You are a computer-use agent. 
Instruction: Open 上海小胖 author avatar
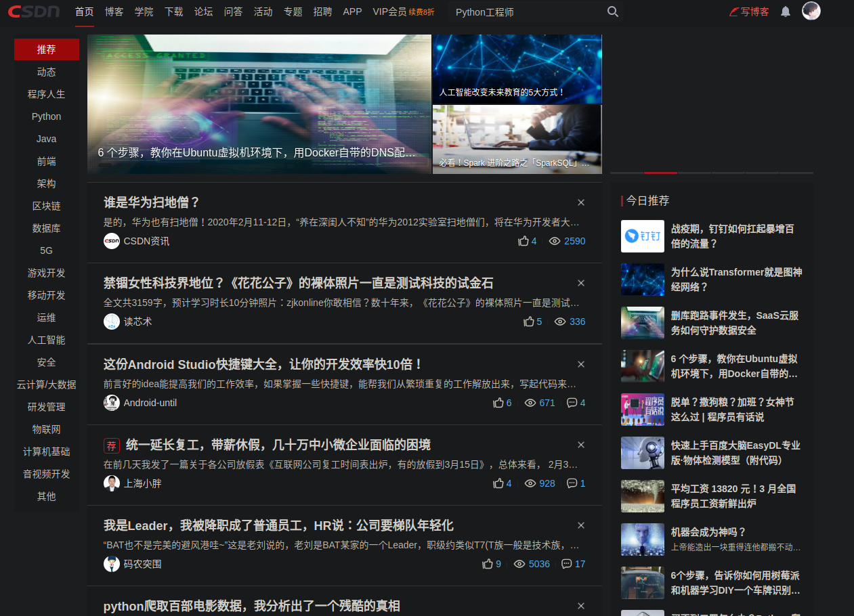click(112, 483)
